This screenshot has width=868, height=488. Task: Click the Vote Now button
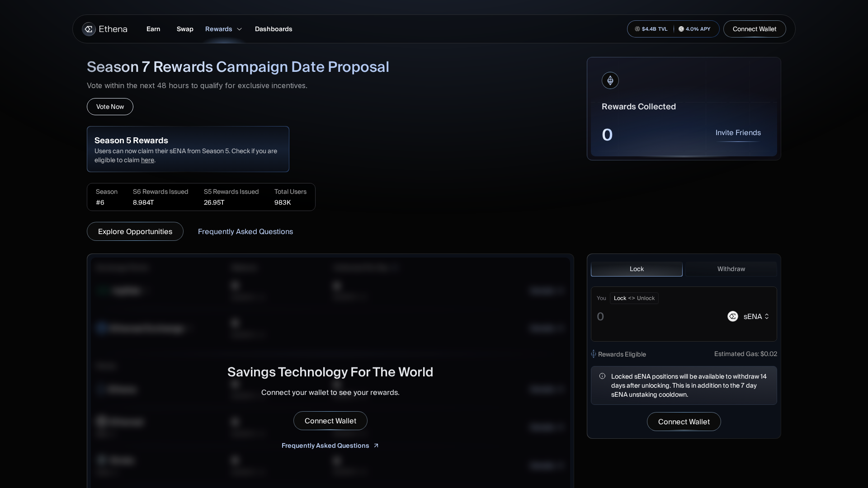[110, 107]
